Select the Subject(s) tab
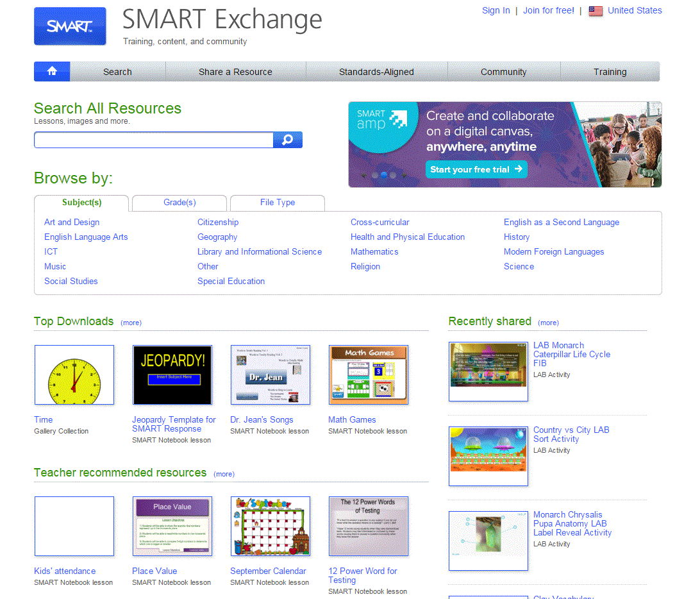700x599 pixels. (81, 203)
